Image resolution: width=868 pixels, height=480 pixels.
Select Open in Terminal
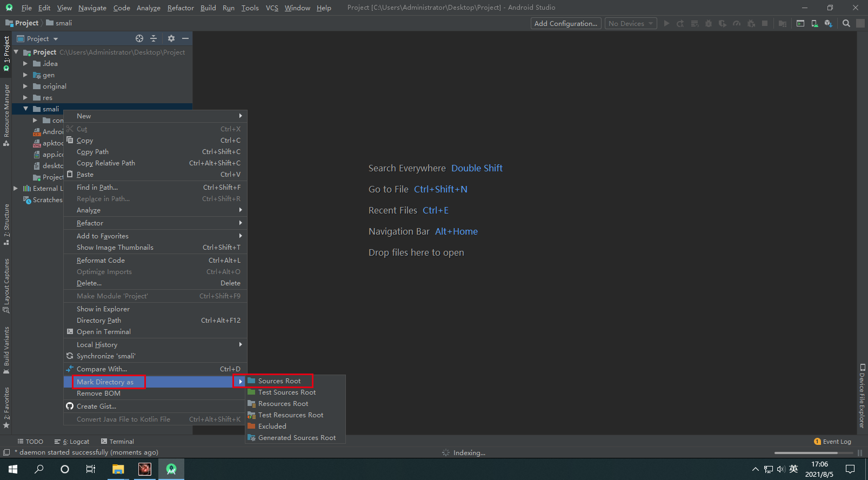pyautogui.click(x=155, y=331)
